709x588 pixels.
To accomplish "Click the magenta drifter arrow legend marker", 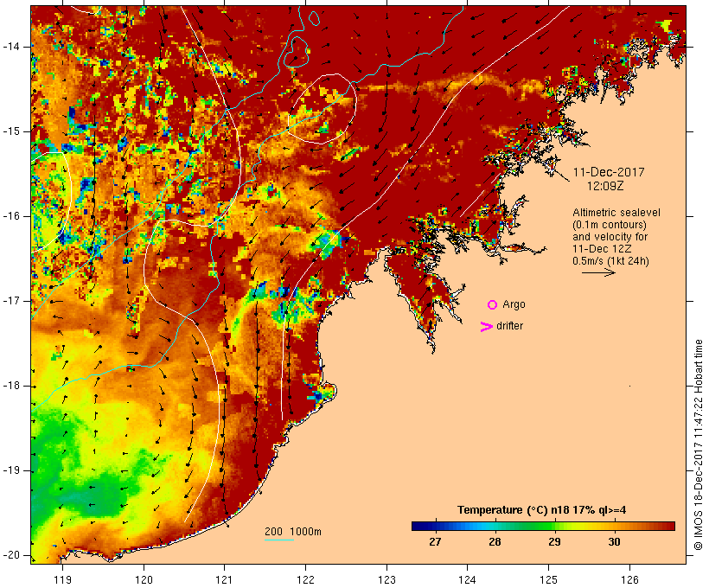I will pos(487,327).
